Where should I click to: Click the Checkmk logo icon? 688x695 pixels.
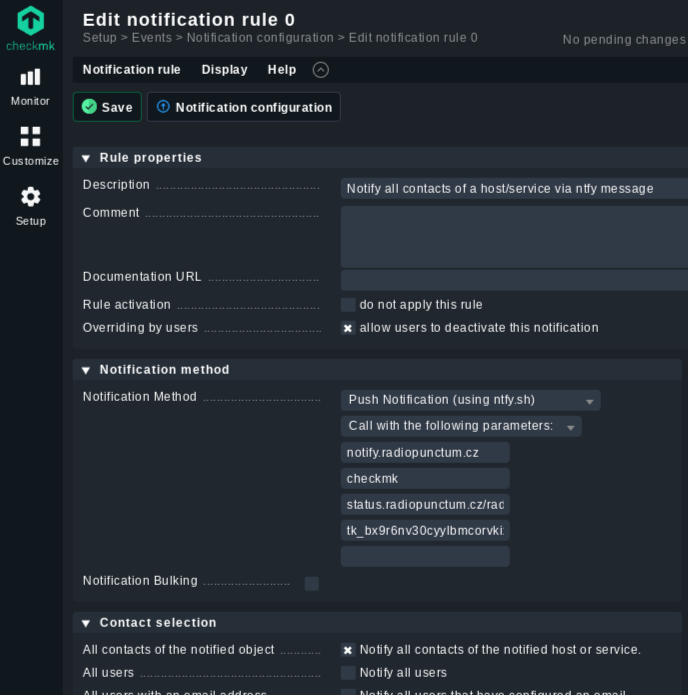point(31,21)
